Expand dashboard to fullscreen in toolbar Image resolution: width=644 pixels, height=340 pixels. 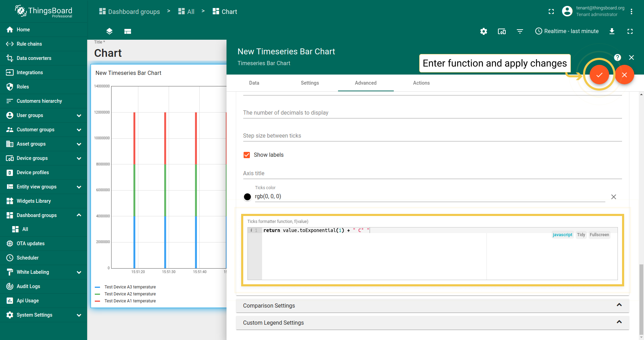pyautogui.click(x=630, y=31)
